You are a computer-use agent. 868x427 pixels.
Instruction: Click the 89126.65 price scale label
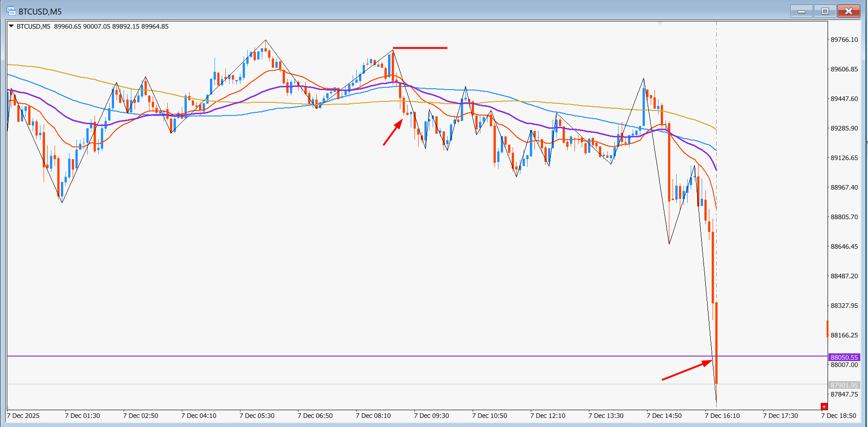click(844, 158)
